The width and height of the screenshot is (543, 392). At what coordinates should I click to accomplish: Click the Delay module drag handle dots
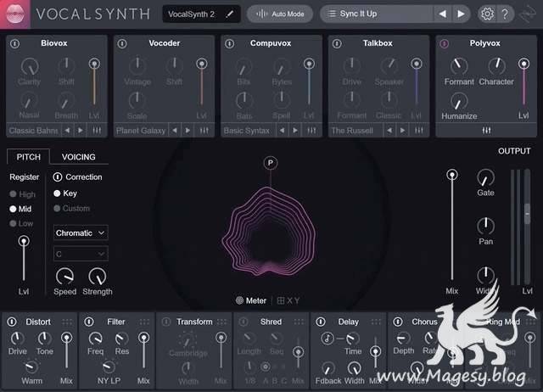pos(376,322)
